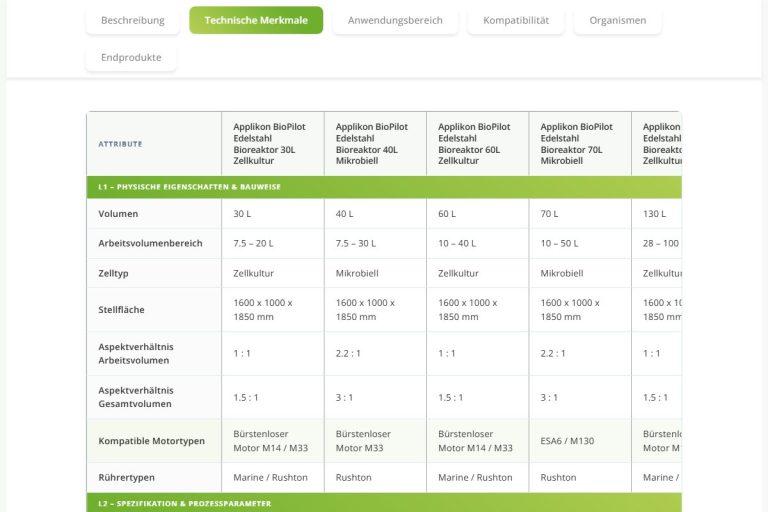Click the Bioreaktor 30L Zellkultur column header
768x512 pixels.
coord(273,144)
